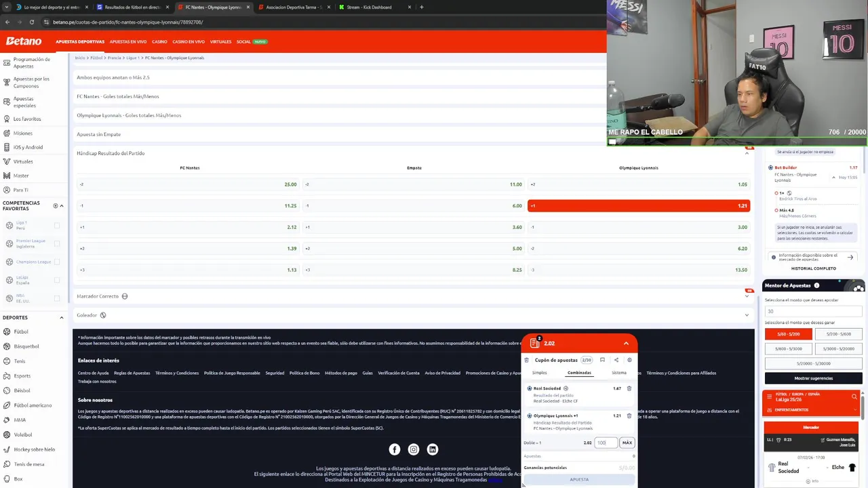Viewport: 868px width, 488px height.
Task: Select Básquetbol sport icon in sidebar
Action: pyautogui.click(x=6, y=346)
